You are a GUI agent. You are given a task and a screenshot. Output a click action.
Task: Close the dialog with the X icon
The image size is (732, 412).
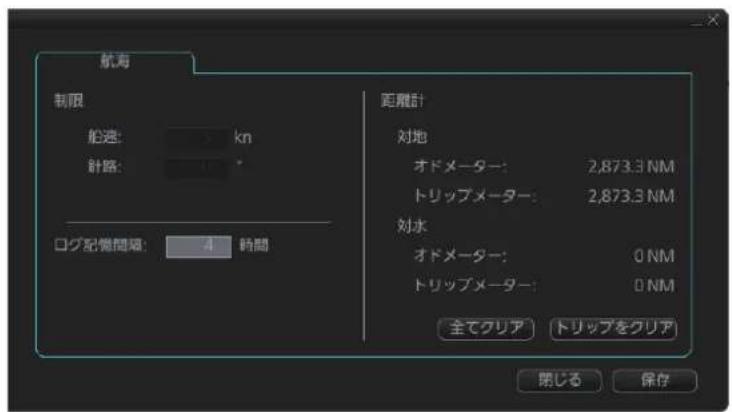point(713,20)
